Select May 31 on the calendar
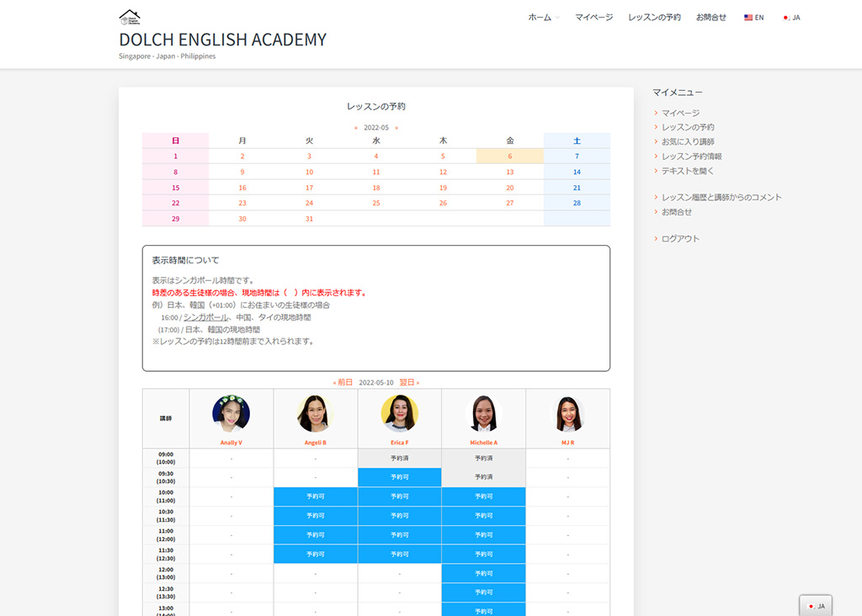Image resolution: width=862 pixels, height=616 pixels. pos(310,219)
